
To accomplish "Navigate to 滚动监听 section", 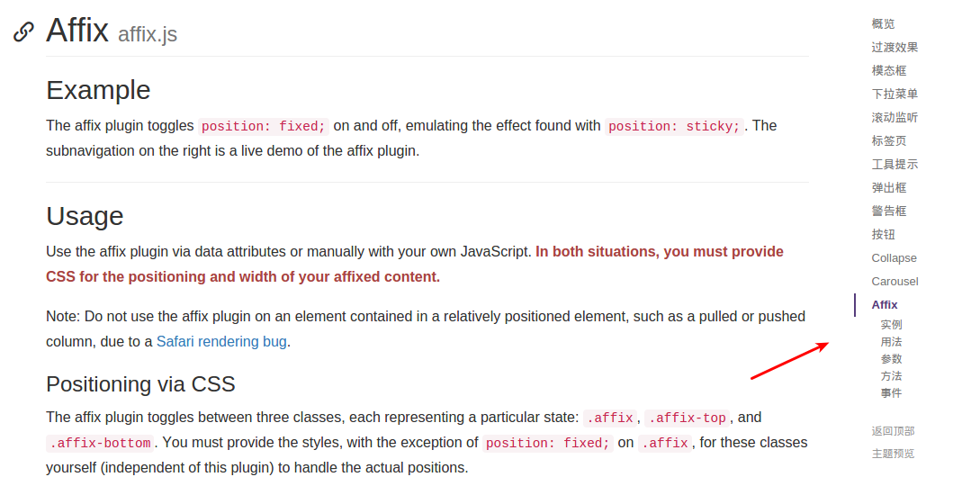I will coord(895,118).
